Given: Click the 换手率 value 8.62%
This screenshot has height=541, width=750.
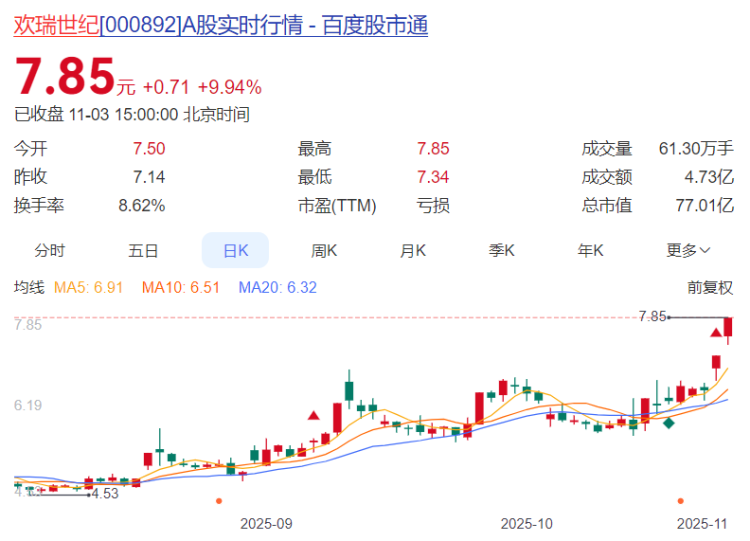Looking at the screenshot, I should click(x=142, y=206).
